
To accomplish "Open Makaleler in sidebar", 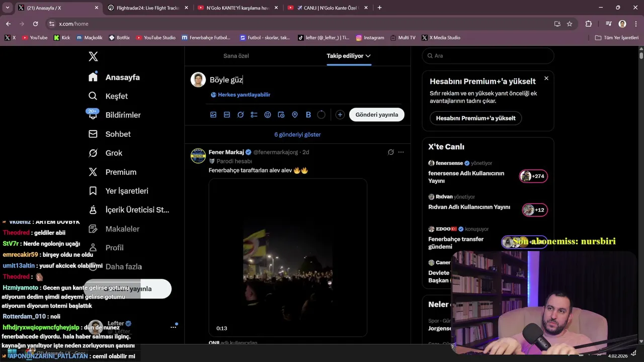I will (x=114, y=229).
